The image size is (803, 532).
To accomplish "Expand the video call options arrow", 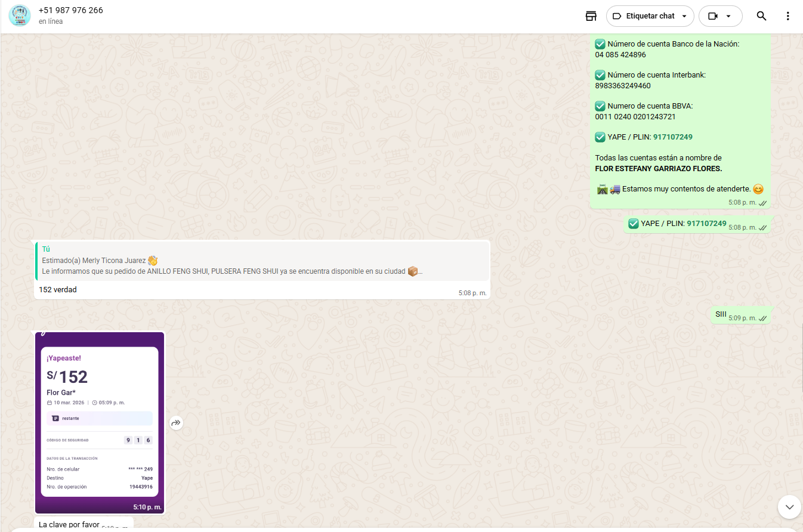I will (728, 16).
